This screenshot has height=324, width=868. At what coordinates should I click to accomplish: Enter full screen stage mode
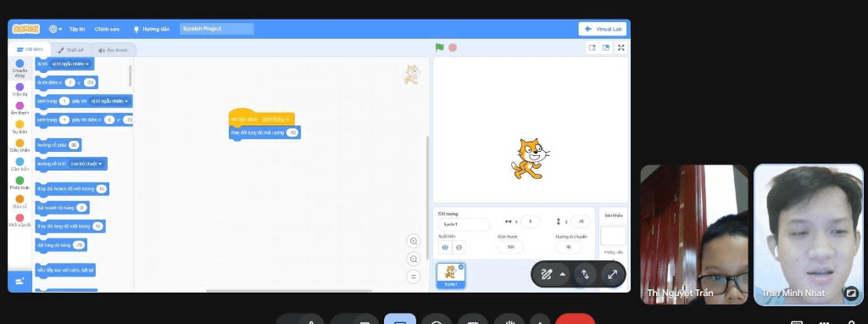621,47
